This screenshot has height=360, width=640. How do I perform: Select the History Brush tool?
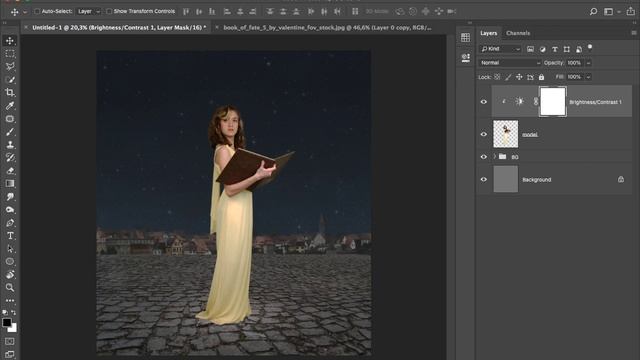tap(10, 158)
